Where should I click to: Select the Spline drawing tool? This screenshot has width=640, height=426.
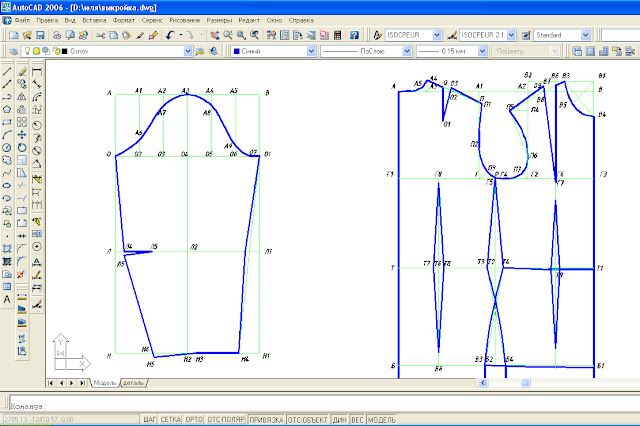coord(7,173)
